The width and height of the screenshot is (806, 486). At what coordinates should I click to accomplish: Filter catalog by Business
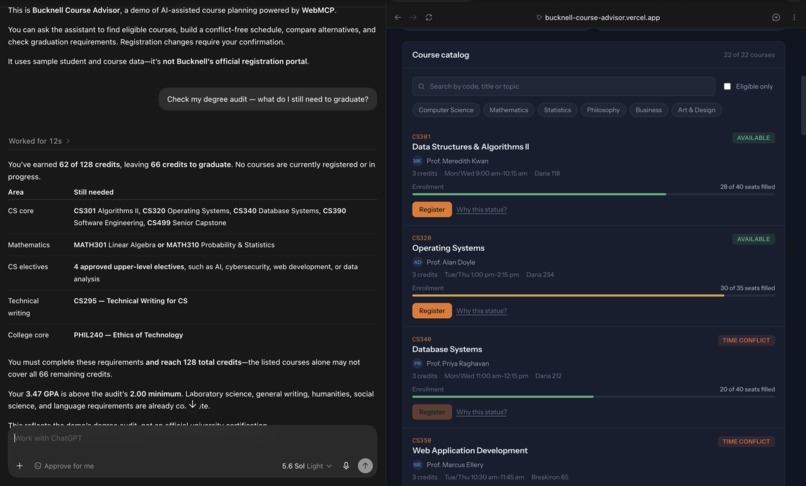648,110
